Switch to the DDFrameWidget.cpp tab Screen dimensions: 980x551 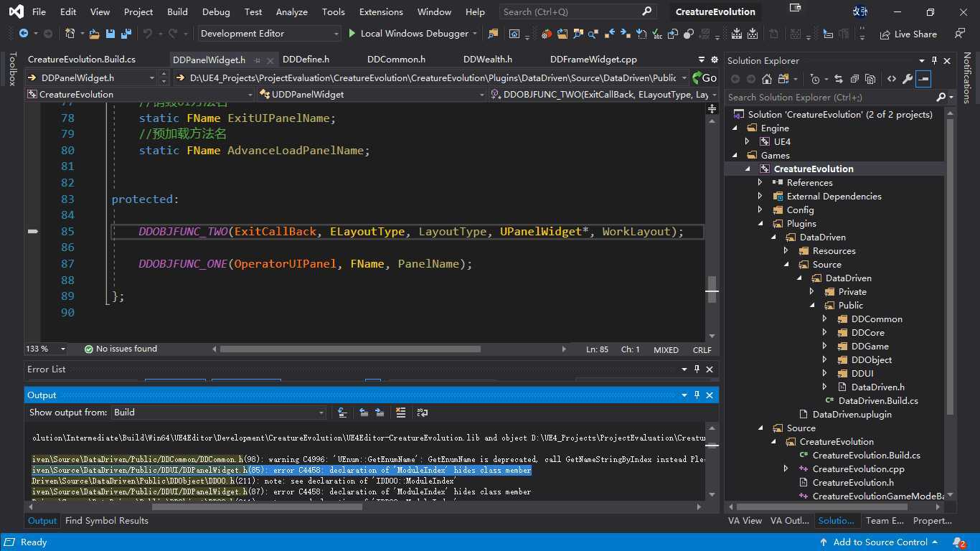click(593, 60)
